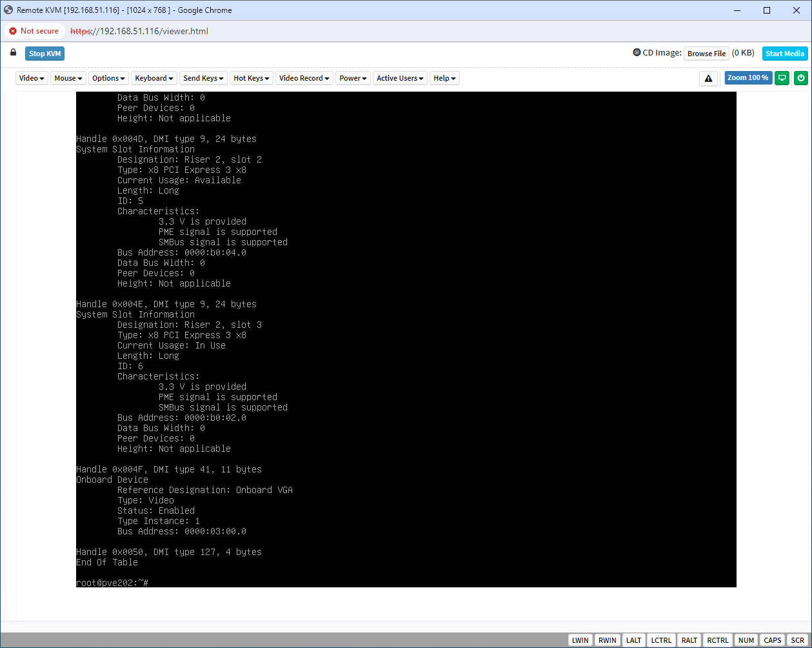Image resolution: width=812 pixels, height=648 pixels.
Task: Open the Video Record dropdown
Action: [x=304, y=78]
